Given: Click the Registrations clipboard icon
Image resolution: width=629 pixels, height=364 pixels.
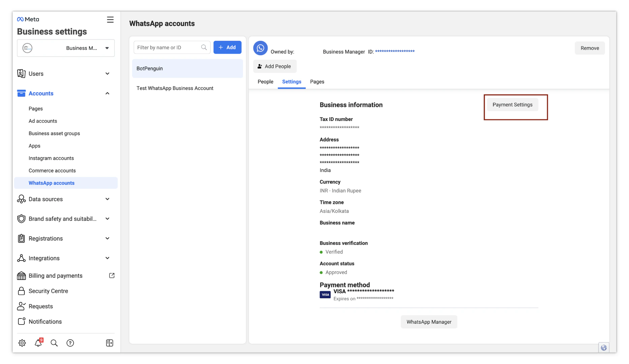Looking at the screenshot, I should point(21,239).
